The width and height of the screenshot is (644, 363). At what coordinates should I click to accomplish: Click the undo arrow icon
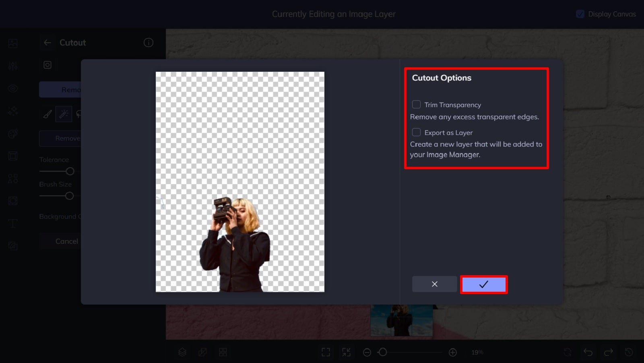click(x=588, y=352)
